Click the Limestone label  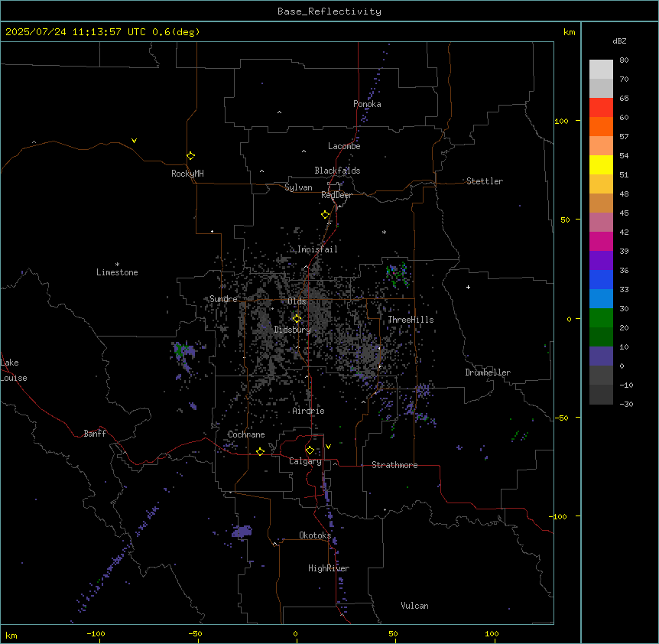(x=117, y=272)
